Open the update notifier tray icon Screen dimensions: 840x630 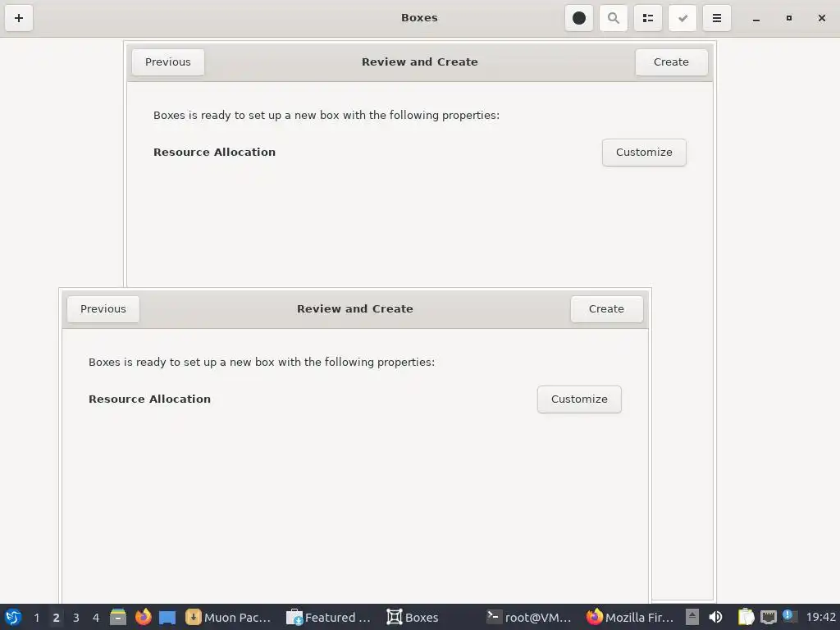tap(788, 616)
